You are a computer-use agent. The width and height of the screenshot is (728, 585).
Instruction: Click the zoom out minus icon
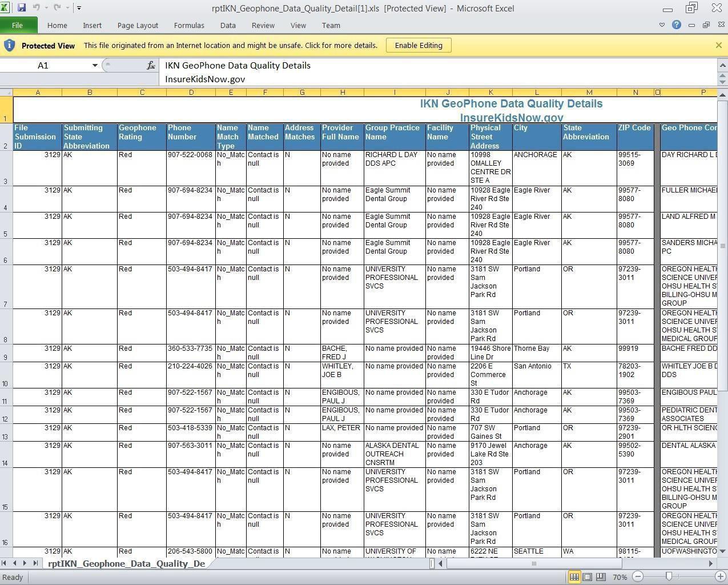tap(638, 577)
